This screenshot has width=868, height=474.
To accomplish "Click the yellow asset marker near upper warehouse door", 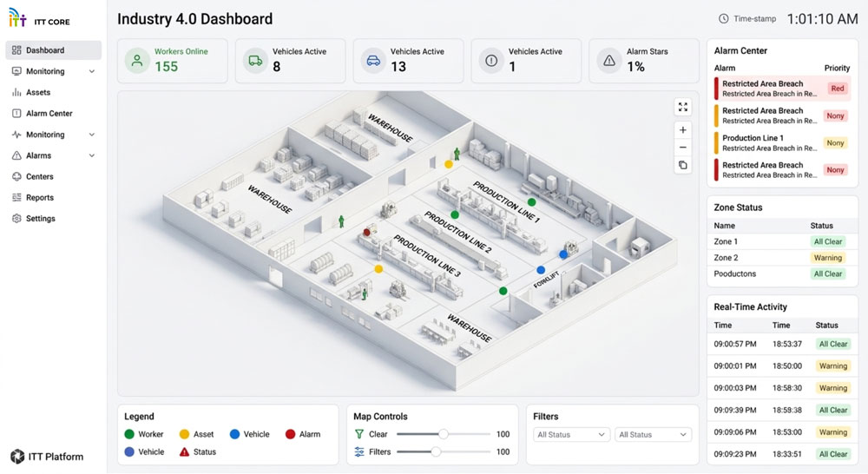I will point(449,164).
